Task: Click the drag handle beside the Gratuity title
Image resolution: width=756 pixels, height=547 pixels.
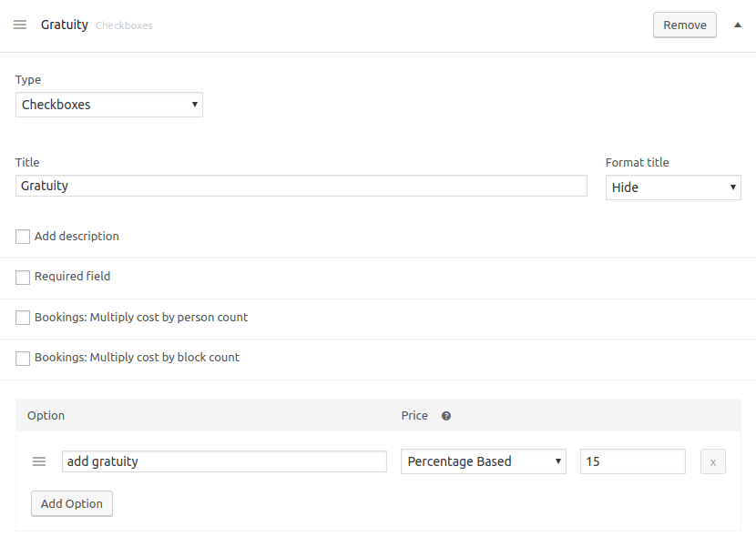Action: click(20, 25)
